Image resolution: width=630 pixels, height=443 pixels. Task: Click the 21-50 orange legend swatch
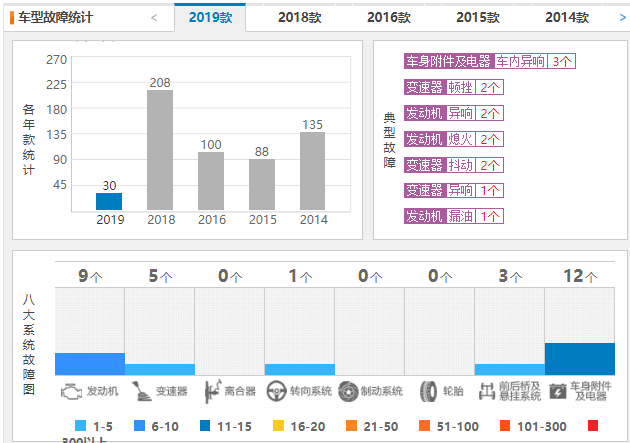352,425
